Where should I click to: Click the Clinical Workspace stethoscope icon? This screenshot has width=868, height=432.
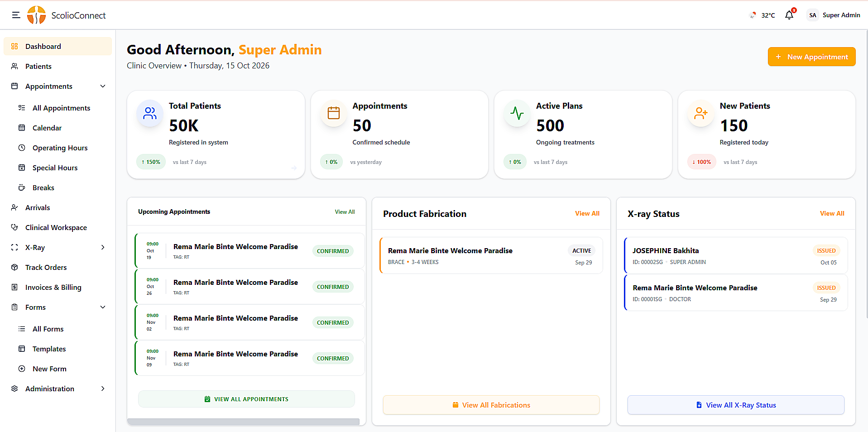[14, 227]
